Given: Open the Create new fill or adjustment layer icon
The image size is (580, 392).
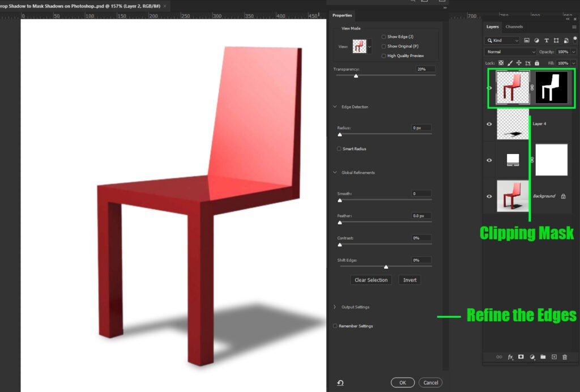Looking at the screenshot, I should coord(531,357).
